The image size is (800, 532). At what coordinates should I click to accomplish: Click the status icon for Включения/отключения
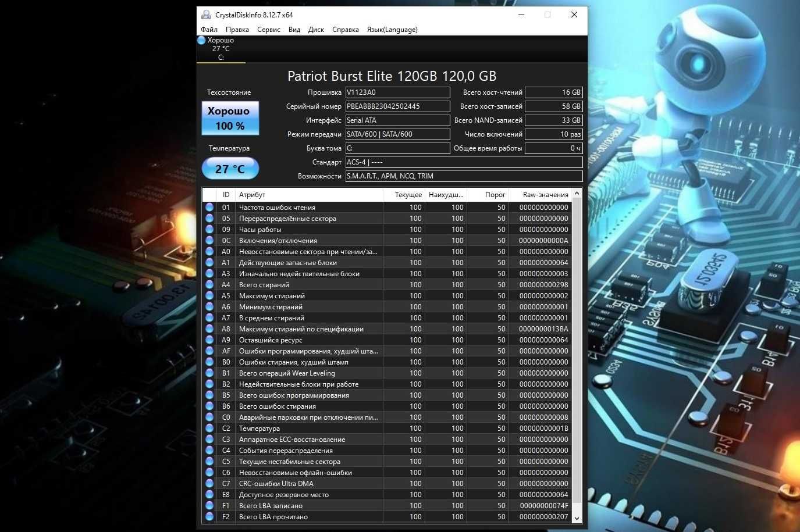coord(209,240)
